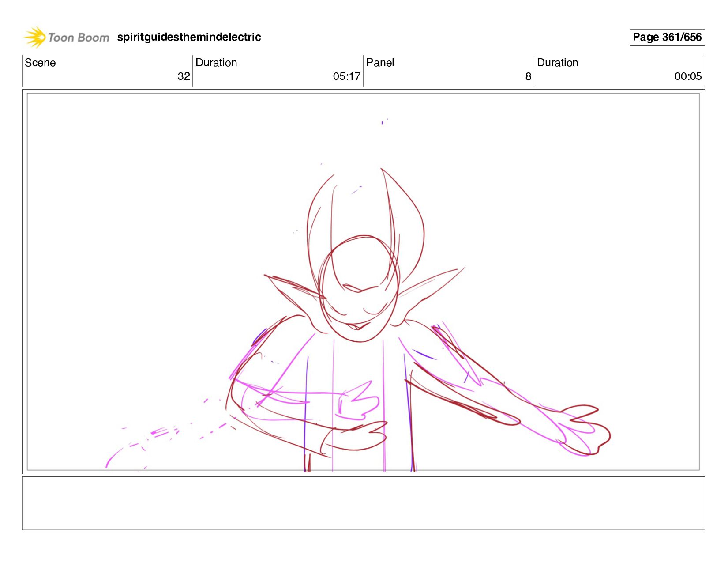Click the Duration label above 00:05

[557, 63]
